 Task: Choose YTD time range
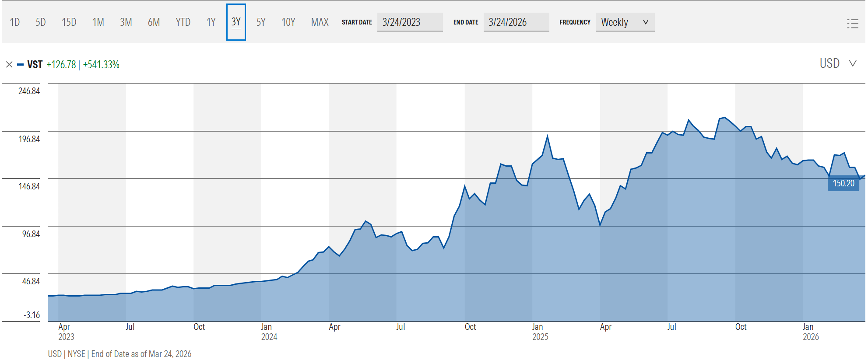point(183,22)
